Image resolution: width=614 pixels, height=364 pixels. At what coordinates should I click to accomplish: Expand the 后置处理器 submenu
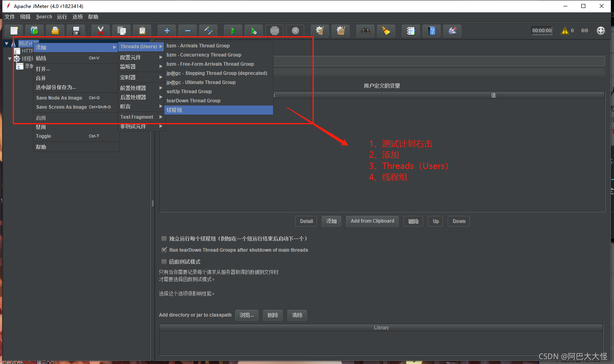142,97
